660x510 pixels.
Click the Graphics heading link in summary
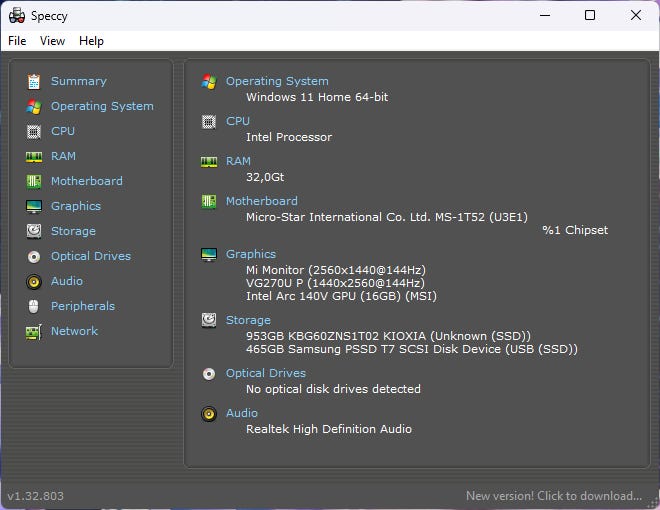(x=251, y=254)
